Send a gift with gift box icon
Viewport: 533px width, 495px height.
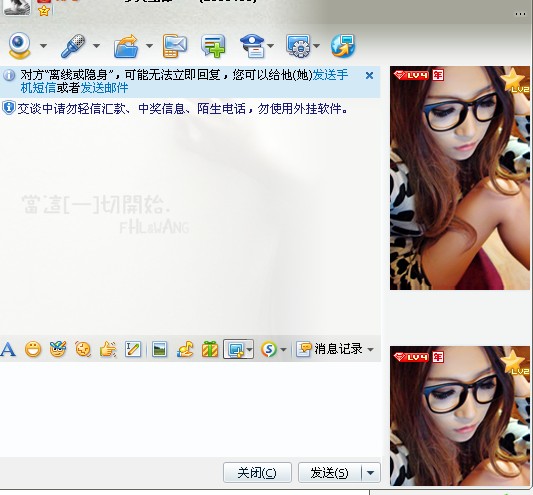tap(210, 349)
